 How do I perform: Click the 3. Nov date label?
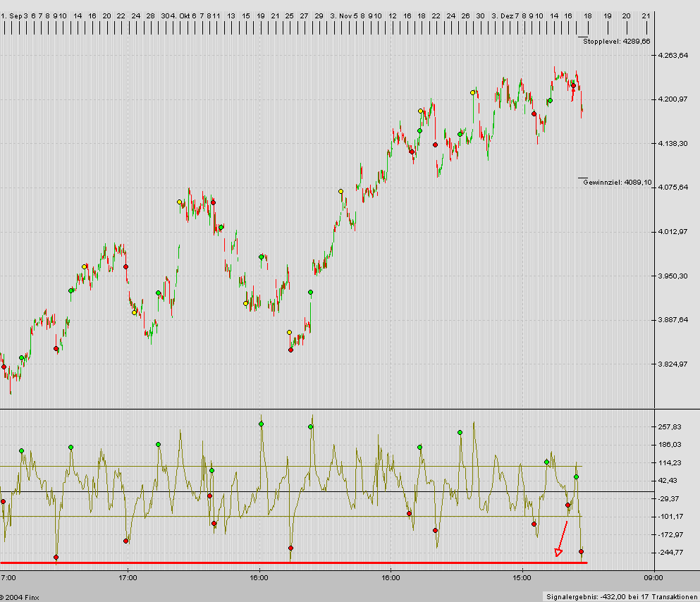(341, 16)
